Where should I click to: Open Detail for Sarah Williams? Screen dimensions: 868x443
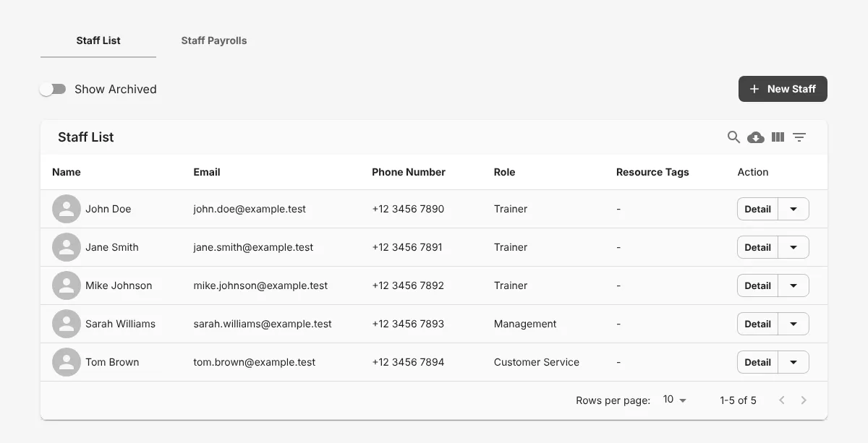pyautogui.click(x=758, y=324)
